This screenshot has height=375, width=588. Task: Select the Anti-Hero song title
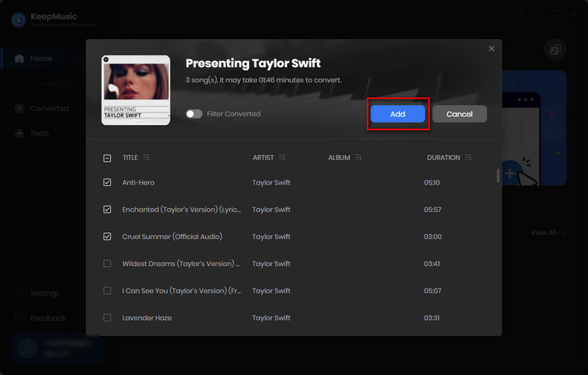pos(138,182)
